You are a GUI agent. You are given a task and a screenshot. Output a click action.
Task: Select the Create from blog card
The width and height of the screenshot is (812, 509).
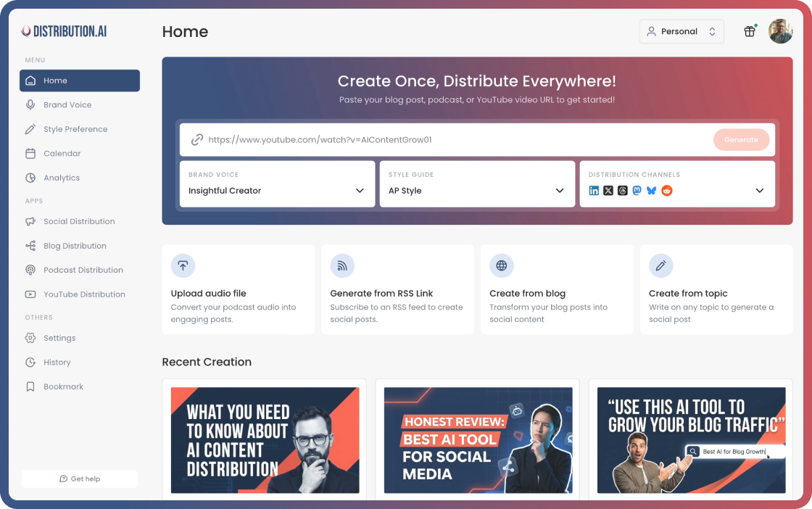coord(558,289)
